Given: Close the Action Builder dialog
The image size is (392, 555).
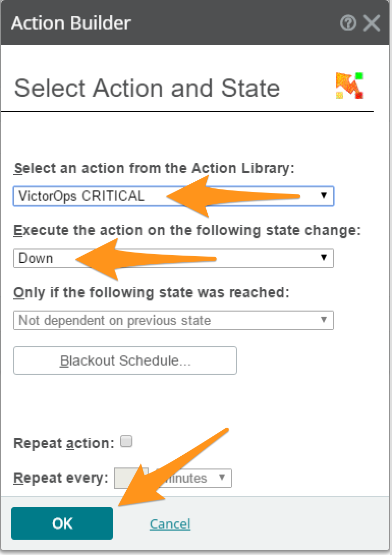Looking at the screenshot, I should 372,22.
